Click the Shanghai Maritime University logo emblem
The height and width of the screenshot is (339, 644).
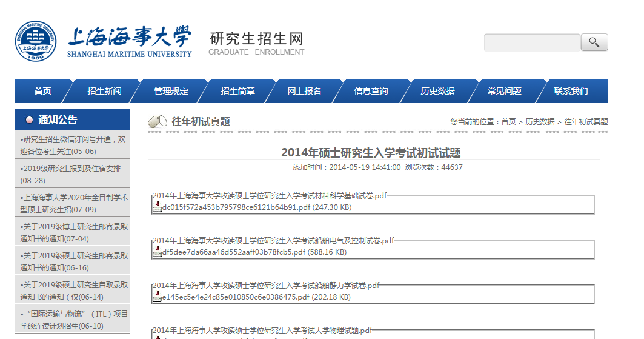(x=35, y=41)
